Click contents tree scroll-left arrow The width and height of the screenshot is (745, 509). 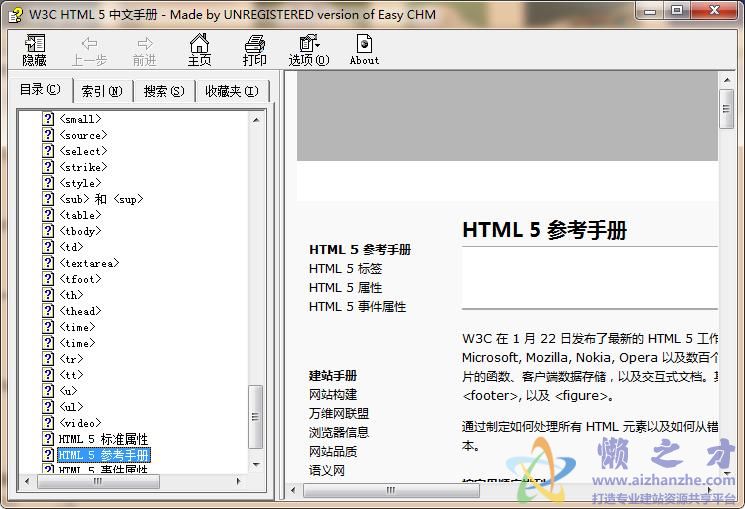pyautogui.click(x=27, y=481)
